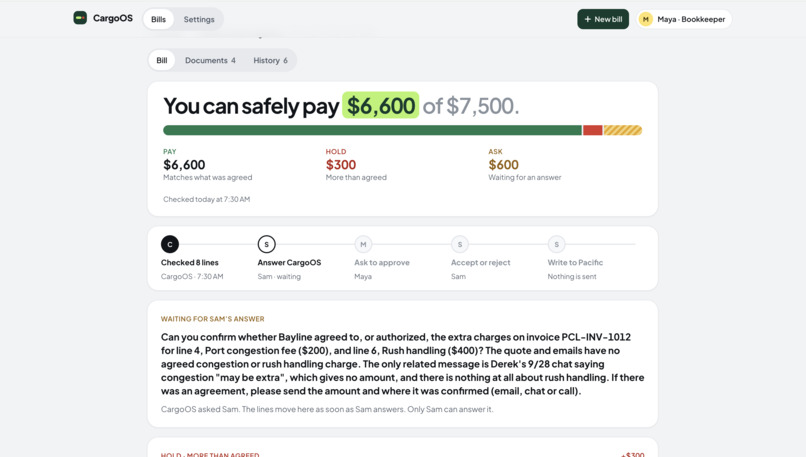Click 'More than agreed' text

coord(356,177)
